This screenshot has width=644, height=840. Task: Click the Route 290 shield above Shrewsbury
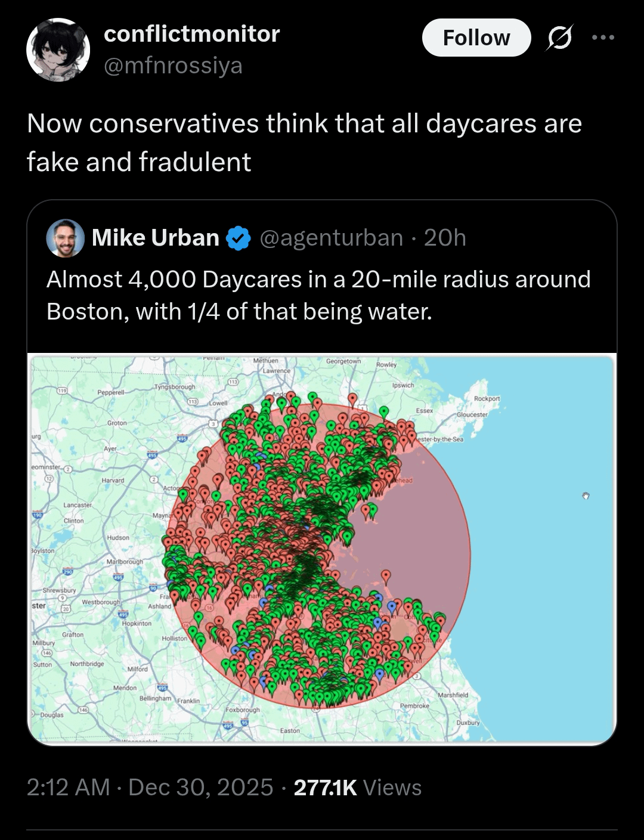68,572
